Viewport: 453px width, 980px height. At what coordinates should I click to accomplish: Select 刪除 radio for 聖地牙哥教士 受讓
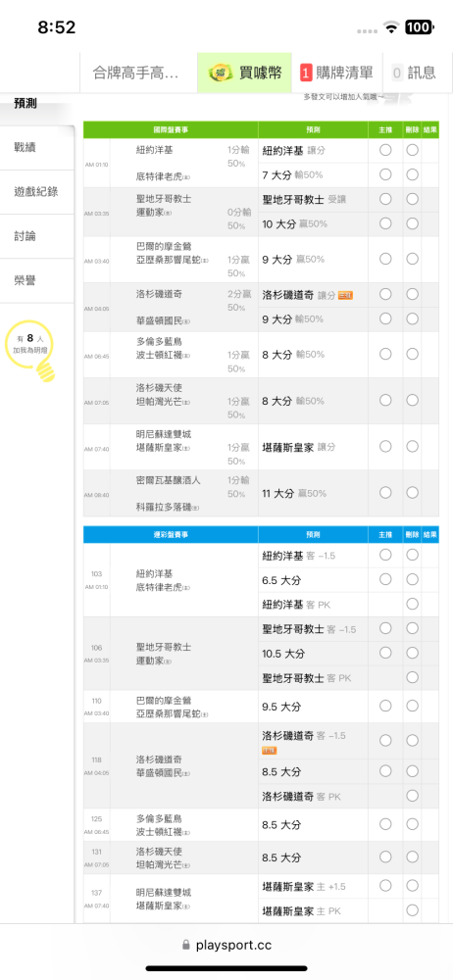tap(413, 199)
